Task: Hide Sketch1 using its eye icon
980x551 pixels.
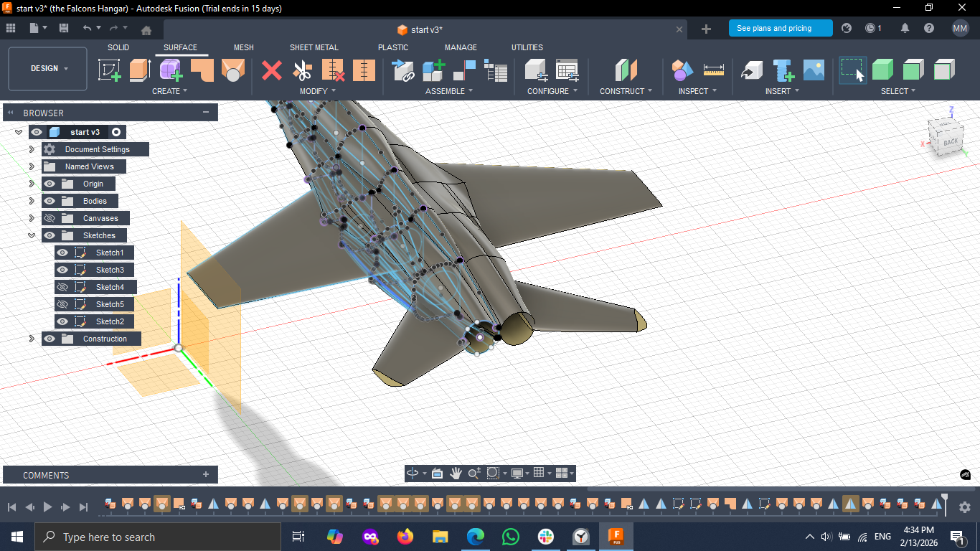Action: [62, 253]
